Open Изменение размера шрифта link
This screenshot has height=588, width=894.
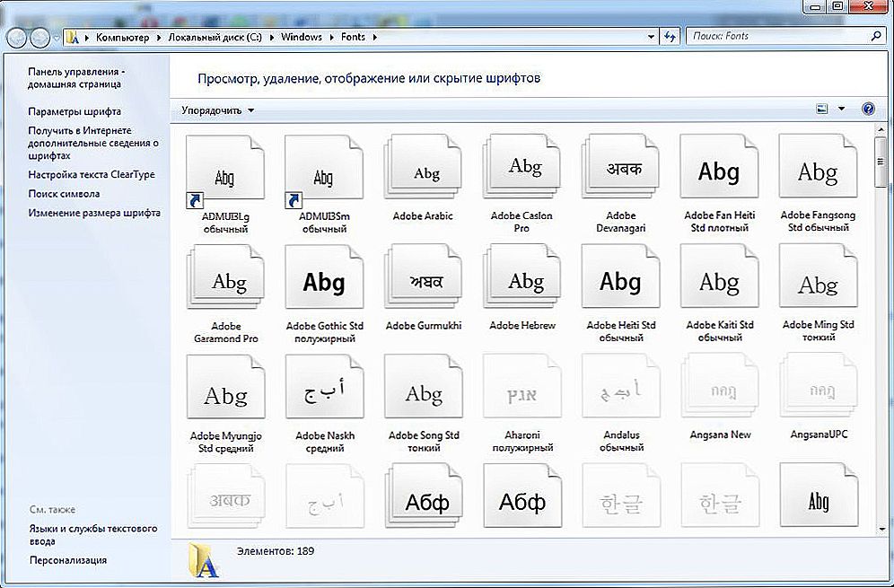[94, 213]
